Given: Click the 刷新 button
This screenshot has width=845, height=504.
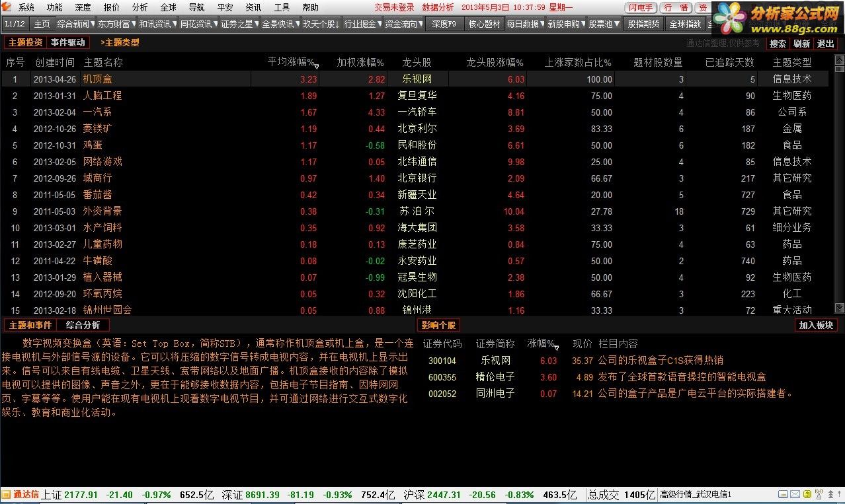Looking at the screenshot, I should 802,44.
